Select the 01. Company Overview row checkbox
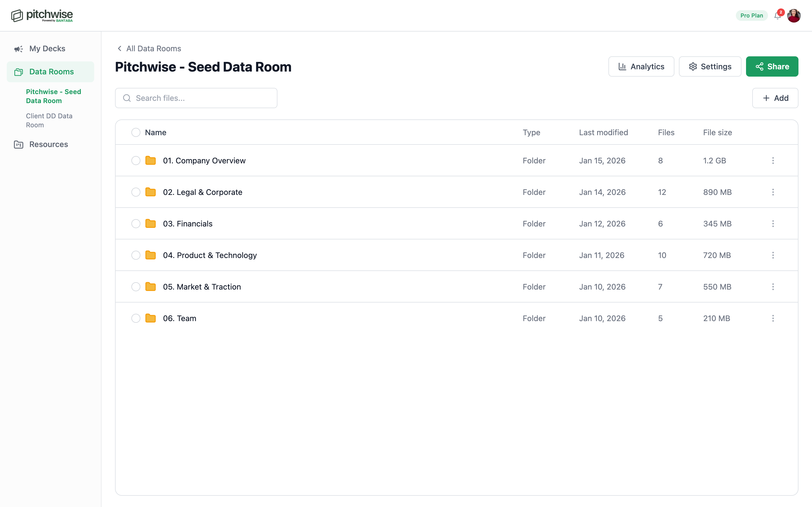Screen dimensions: 812x507 (136, 160)
